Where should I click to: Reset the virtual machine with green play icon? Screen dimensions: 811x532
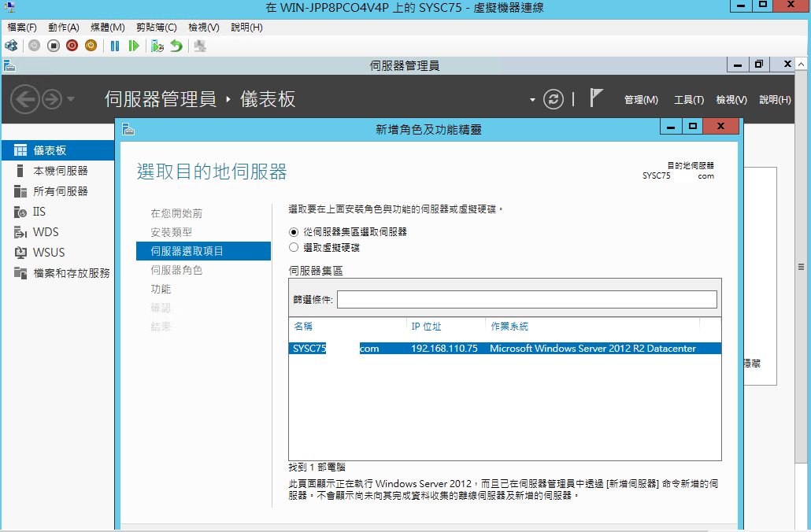coord(134,46)
